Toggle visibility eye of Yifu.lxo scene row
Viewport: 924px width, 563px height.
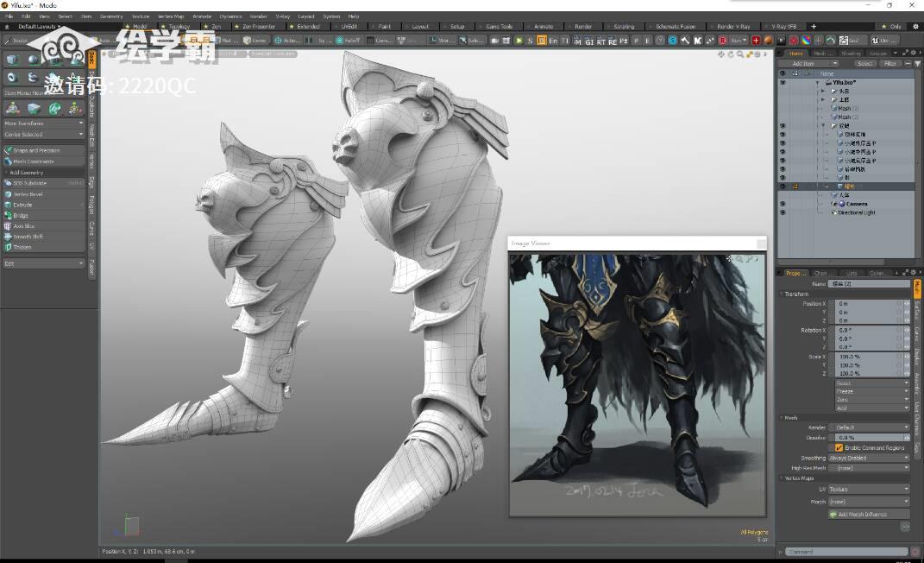pyautogui.click(x=783, y=83)
